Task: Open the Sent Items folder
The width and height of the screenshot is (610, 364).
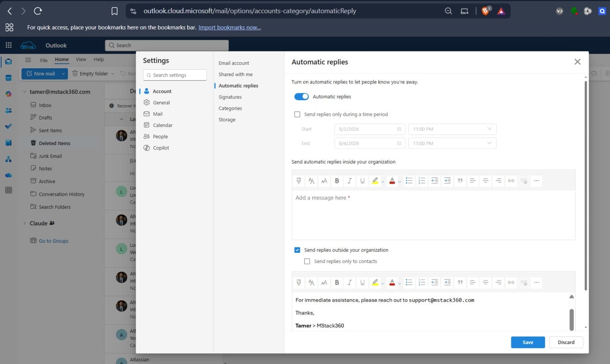Action: click(50, 131)
